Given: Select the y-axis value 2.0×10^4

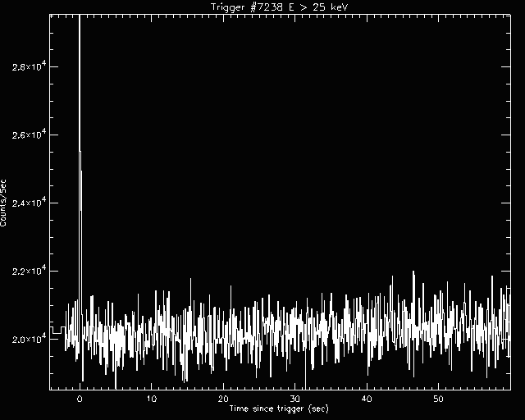Looking at the screenshot, I should tap(29, 339).
